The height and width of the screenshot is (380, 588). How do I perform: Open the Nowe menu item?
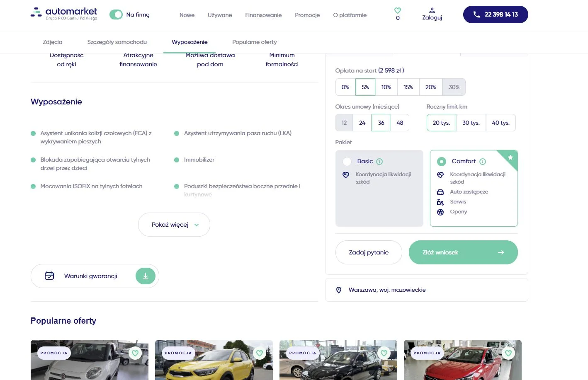(x=187, y=15)
